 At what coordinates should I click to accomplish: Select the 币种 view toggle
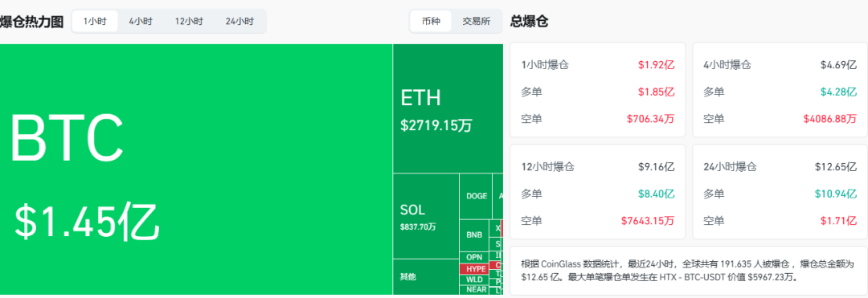(x=431, y=22)
